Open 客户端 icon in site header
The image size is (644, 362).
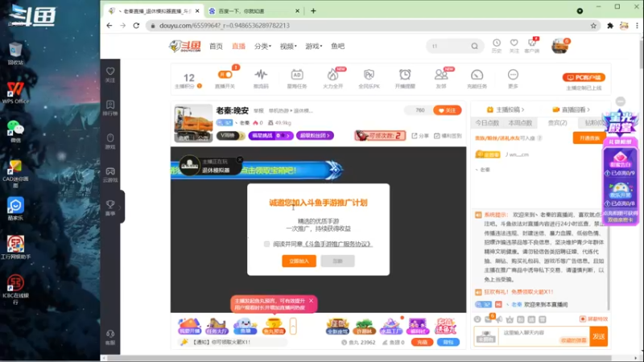532,46
